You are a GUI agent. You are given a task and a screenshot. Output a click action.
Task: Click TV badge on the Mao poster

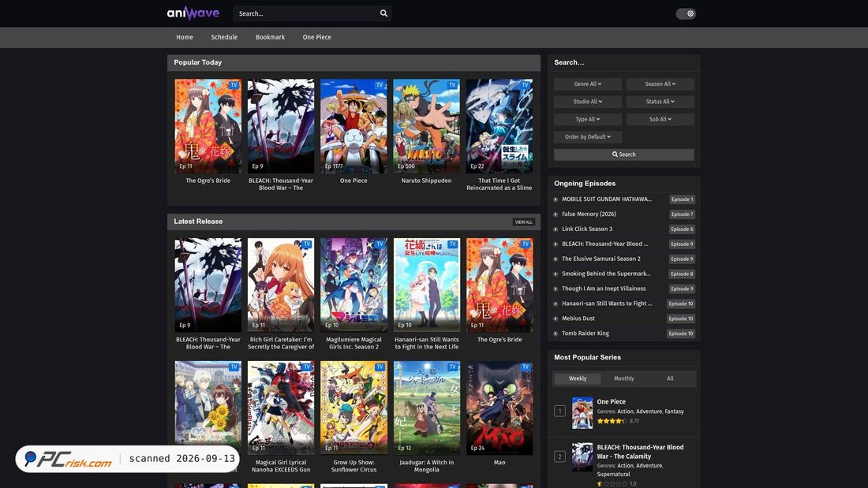pos(526,367)
